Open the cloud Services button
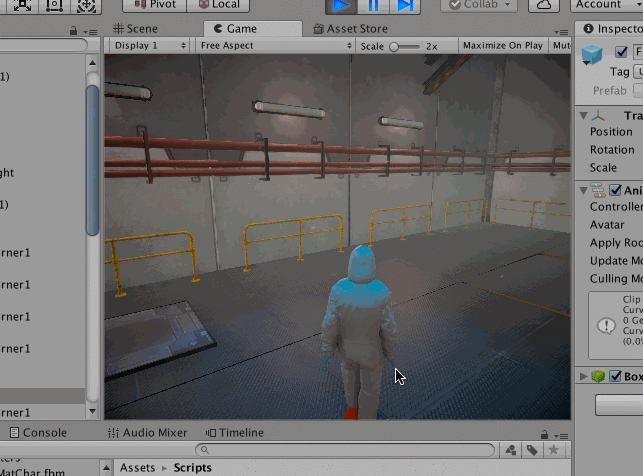The width and height of the screenshot is (643, 476). point(544,5)
